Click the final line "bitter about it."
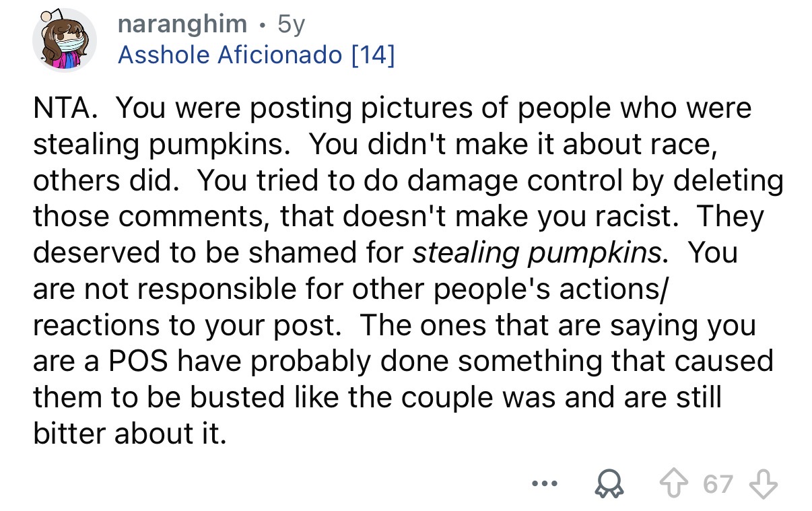Viewport: 812px width, 511px height. pos(128,434)
